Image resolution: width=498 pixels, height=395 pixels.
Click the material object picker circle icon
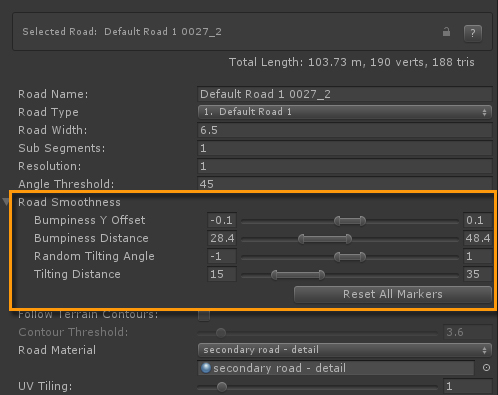click(x=486, y=368)
